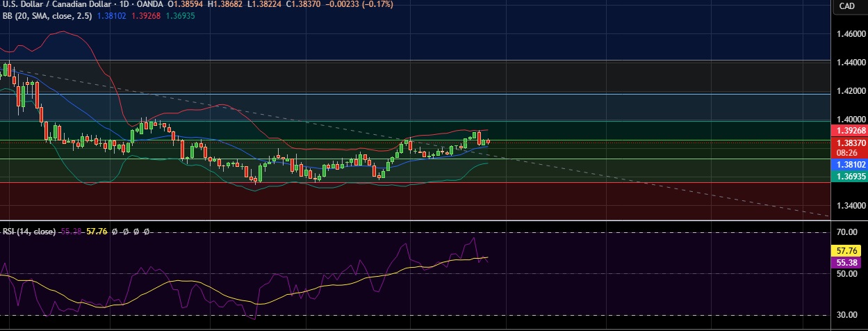
Task: Click the blue 1.38102 basis price label
Action: click(849, 184)
